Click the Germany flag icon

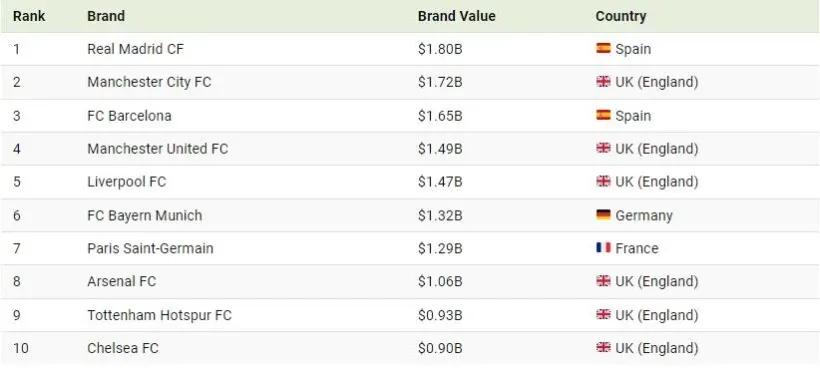(603, 214)
